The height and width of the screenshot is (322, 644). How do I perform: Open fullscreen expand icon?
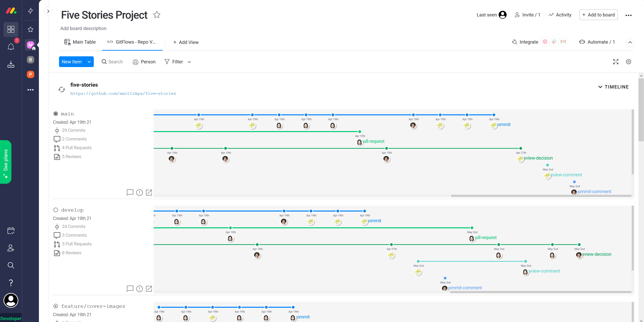point(616,62)
